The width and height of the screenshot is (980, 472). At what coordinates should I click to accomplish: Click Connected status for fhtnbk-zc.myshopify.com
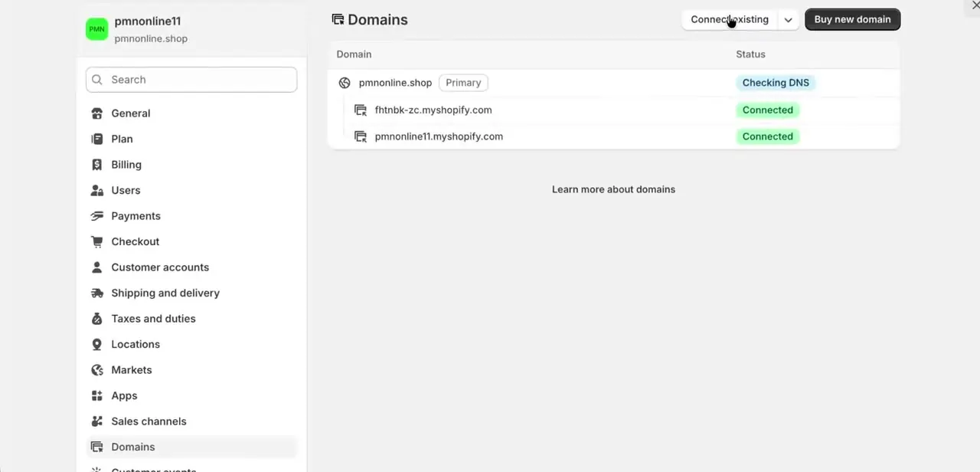pyautogui.click(x=767, y=110)
